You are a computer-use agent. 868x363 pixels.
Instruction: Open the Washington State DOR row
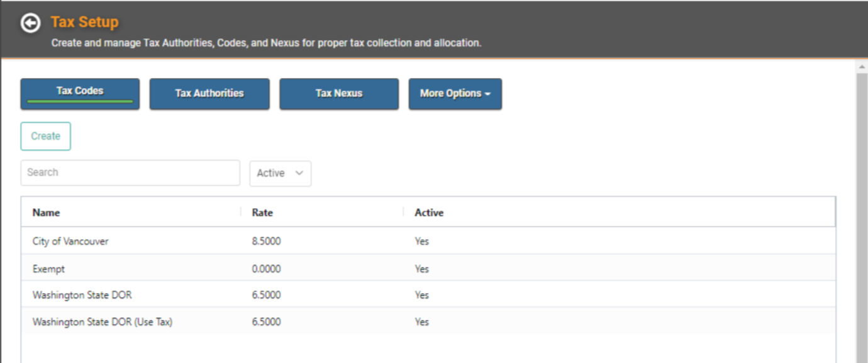point(428,295)
